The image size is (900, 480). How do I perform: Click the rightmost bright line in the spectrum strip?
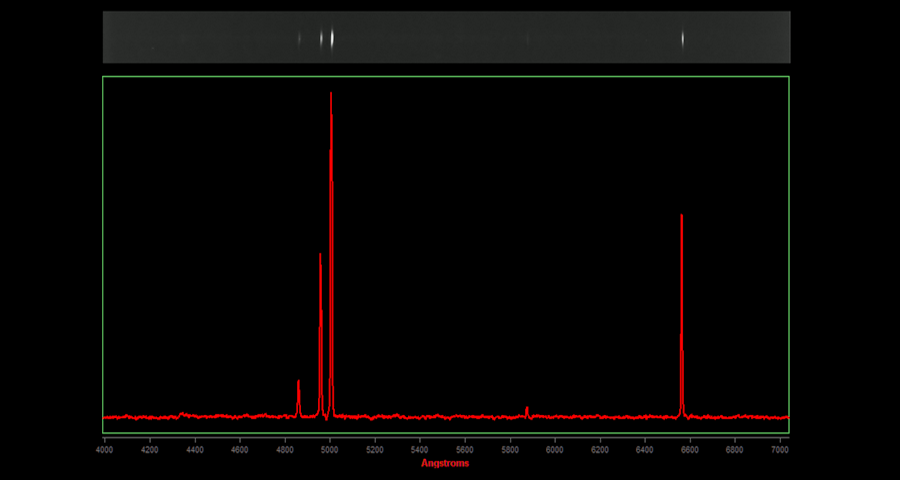click(x=683, y=39)
